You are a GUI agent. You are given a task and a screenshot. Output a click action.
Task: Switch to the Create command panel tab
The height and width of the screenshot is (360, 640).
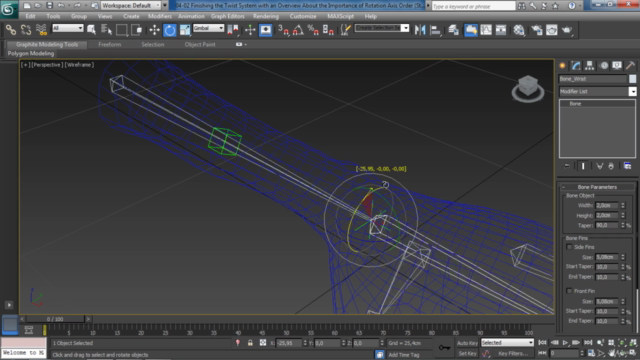[562, 65]
